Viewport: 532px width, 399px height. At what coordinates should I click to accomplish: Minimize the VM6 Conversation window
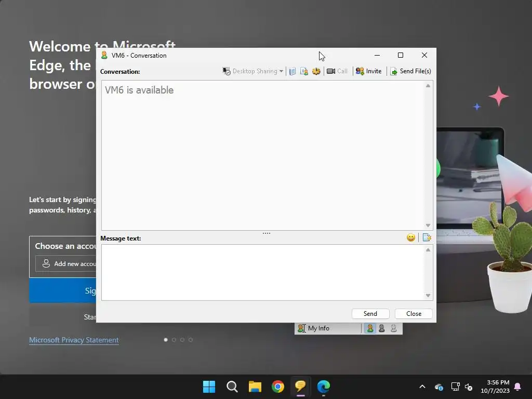click(x=377, y=55)
